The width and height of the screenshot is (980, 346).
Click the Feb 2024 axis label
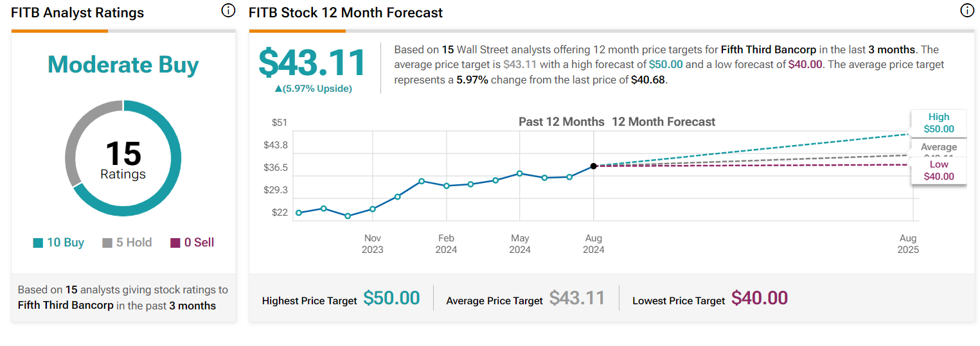coord(446,244)
